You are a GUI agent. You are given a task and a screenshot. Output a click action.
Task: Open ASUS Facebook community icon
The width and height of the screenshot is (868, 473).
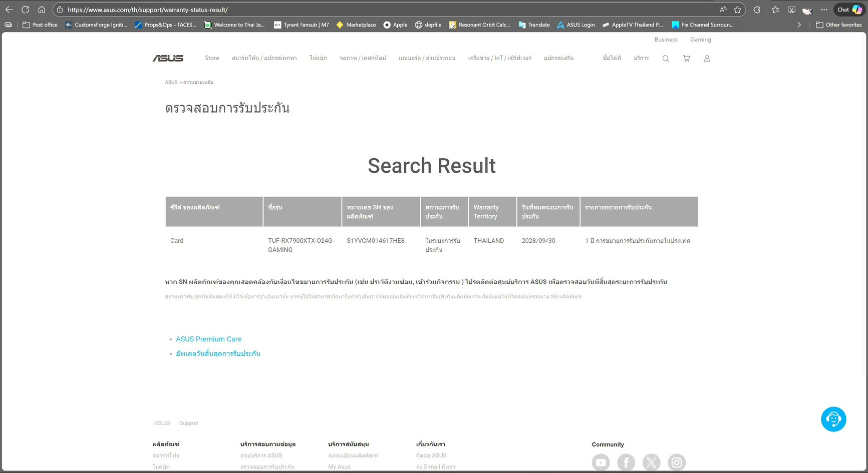tap(626, 462)
